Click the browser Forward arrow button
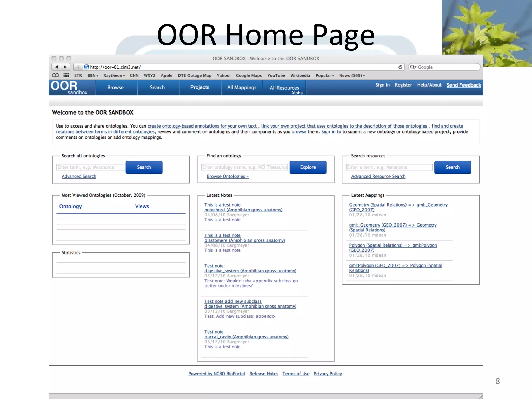532x399 pixels. coord(65,67)
